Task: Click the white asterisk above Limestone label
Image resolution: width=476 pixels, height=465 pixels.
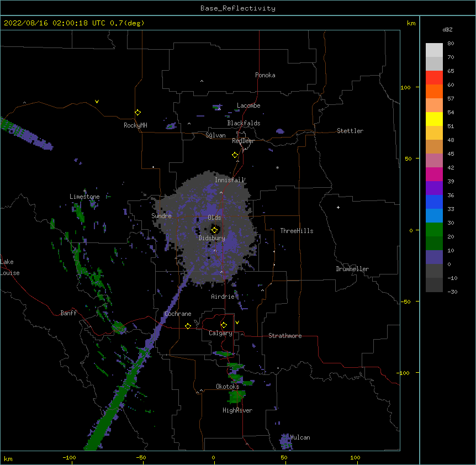Action: tap(84, 191)
